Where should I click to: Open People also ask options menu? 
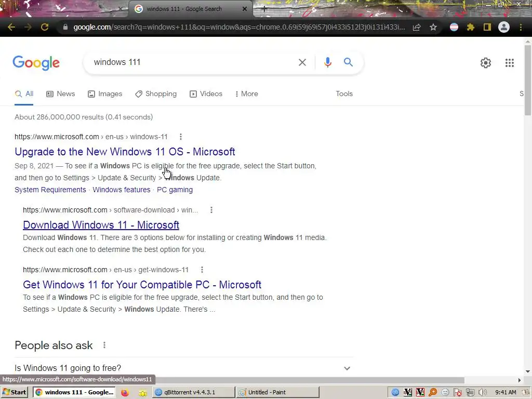coord(104,345)
